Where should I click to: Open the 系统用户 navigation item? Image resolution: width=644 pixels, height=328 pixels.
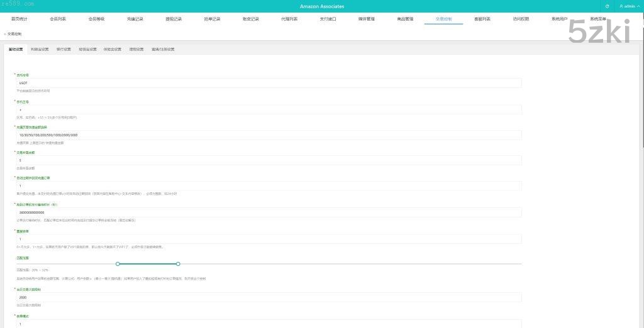click(x=559, y=19)
